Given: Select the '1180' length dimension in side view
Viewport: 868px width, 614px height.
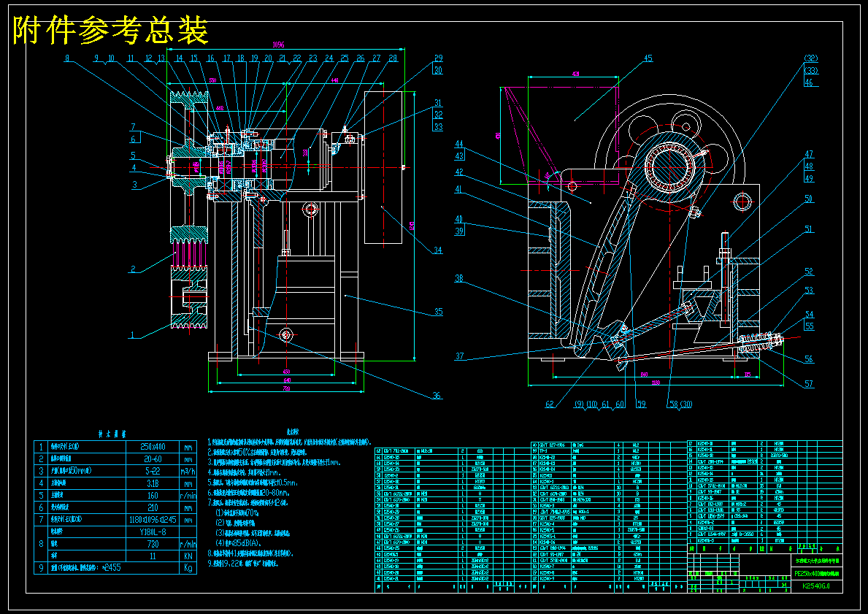Looking at the screenshot, I should (656, 383).
